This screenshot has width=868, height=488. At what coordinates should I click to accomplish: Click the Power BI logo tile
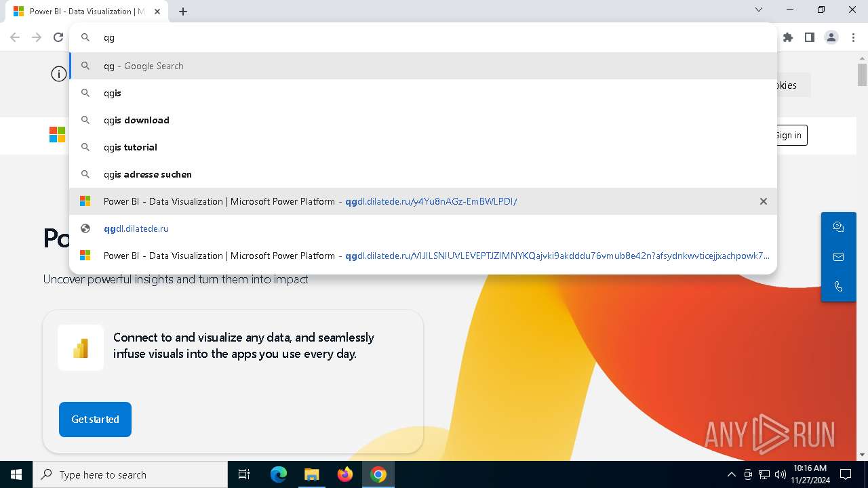81,348
